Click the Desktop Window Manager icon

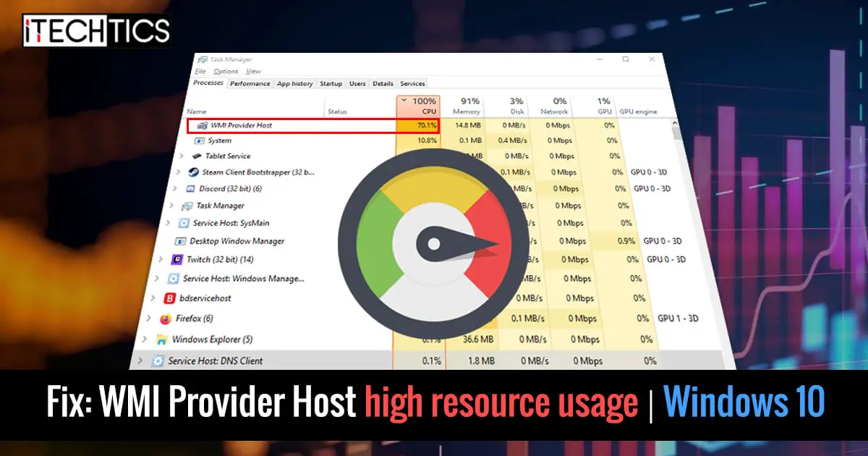click(181, 241)
